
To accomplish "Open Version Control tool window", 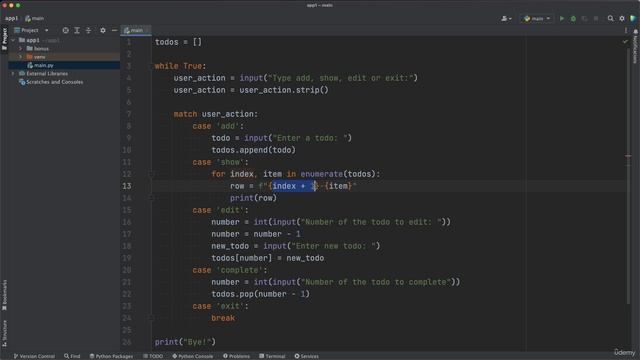I will [x=34, y=356].
